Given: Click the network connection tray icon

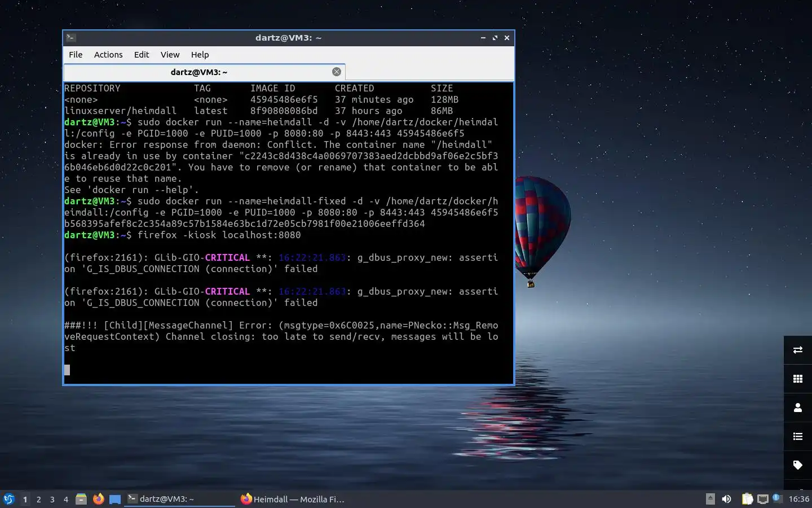Looking at the screenshot, I should 763,499.
